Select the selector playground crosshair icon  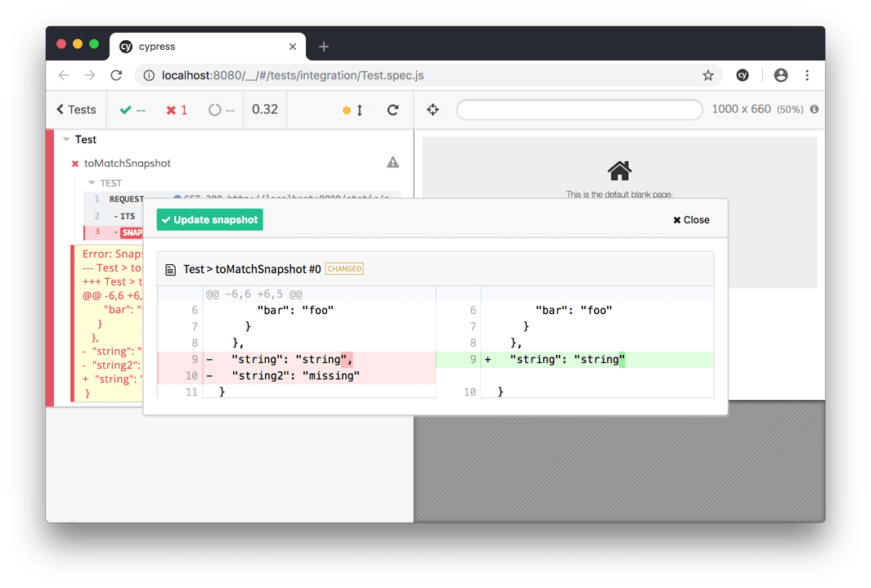432,109
